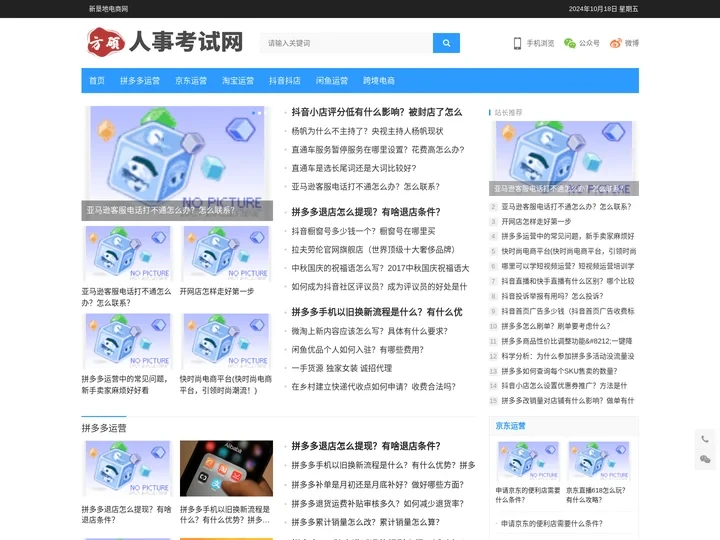Focus the 请输入关键词 search box
The image size is (720, 540).
[x=346, y=43]
